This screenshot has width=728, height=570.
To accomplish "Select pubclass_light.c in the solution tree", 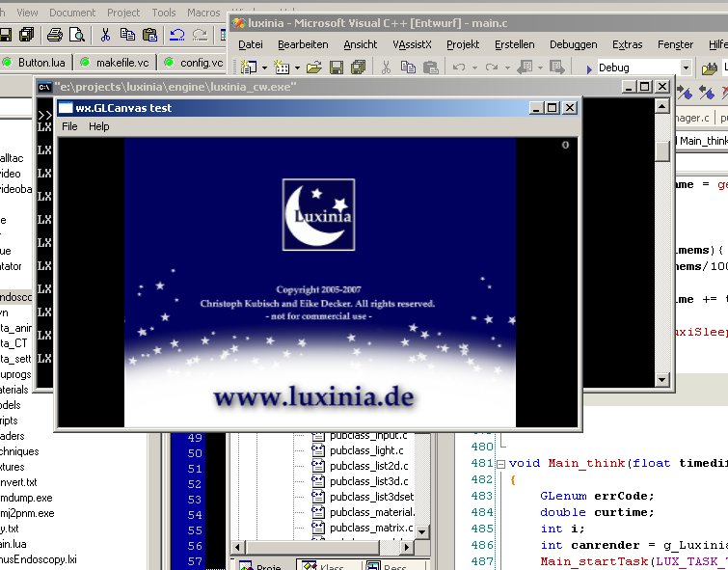I will 367,450.
